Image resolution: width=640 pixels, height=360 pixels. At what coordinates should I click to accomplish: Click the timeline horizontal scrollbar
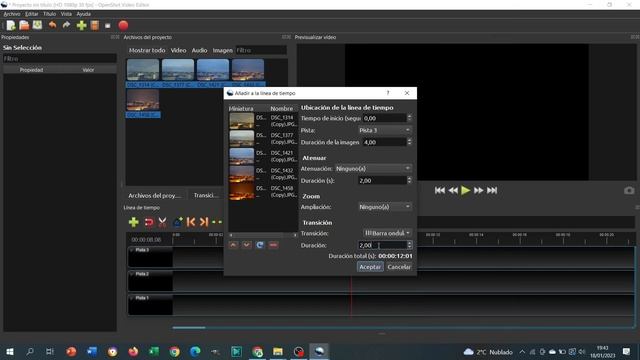click(189, 327)
